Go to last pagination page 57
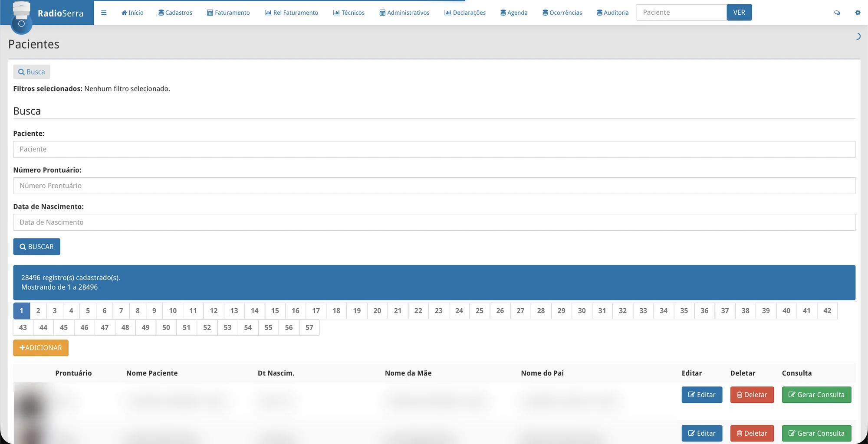Image resolution: width=868 pixels, height=444 pixels. coord(309,327)
